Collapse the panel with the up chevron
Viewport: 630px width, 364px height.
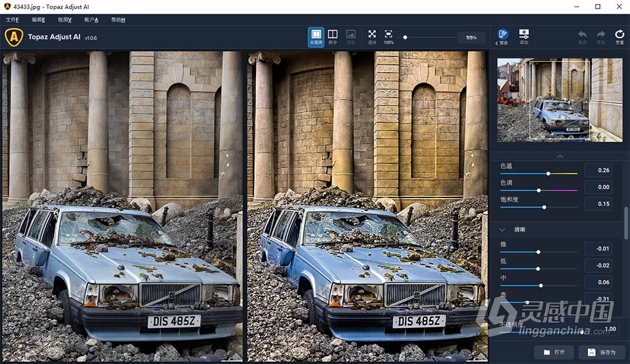(x=560, y=156)
